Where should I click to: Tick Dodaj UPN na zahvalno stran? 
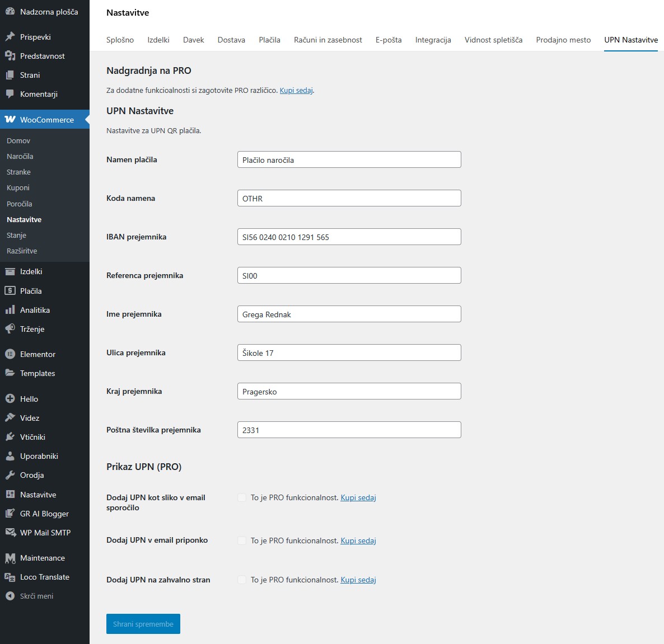[x=241, y=580]
